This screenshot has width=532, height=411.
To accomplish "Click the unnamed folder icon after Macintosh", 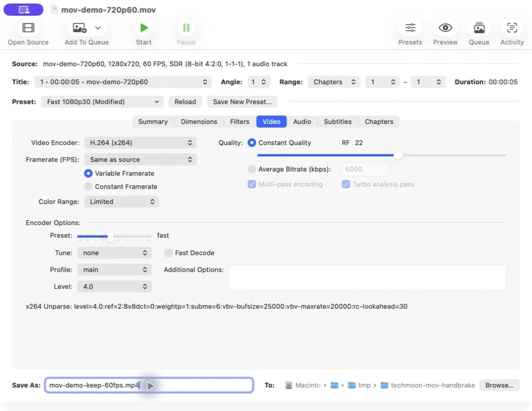I will (x=335, y=385).
